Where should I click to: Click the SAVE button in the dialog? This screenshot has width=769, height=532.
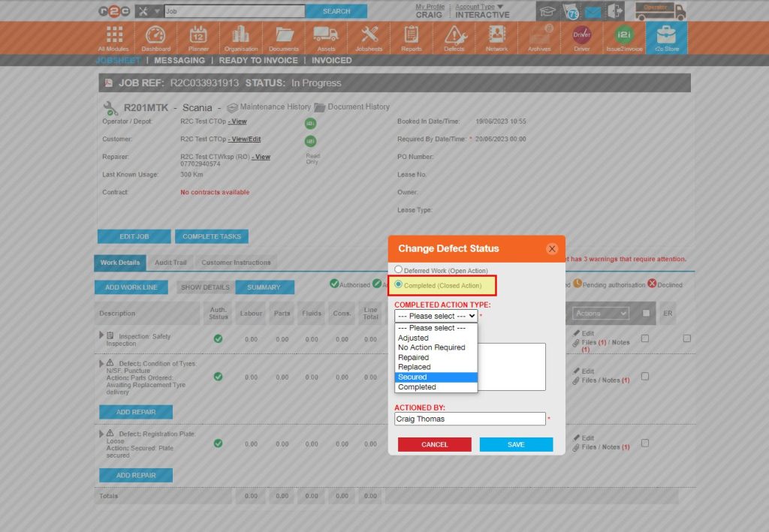(516, 444)
